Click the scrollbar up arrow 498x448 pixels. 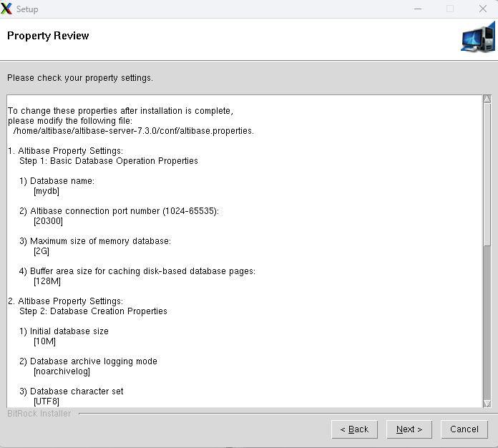point(487,99)
